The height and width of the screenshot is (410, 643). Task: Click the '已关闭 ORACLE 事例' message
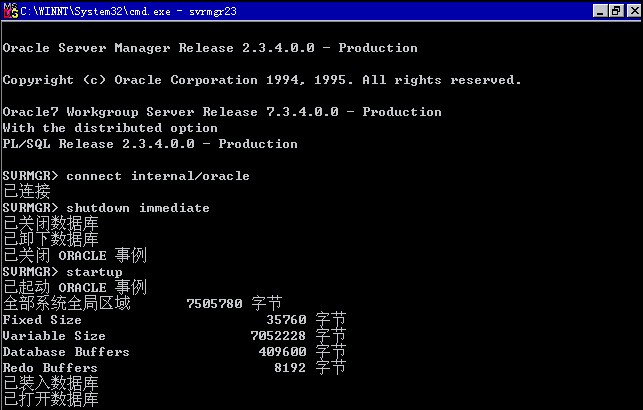point(75,255)
